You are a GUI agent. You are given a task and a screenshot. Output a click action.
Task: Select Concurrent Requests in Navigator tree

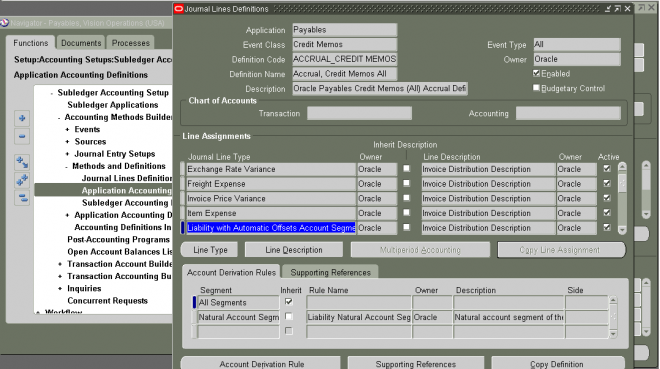107,301
